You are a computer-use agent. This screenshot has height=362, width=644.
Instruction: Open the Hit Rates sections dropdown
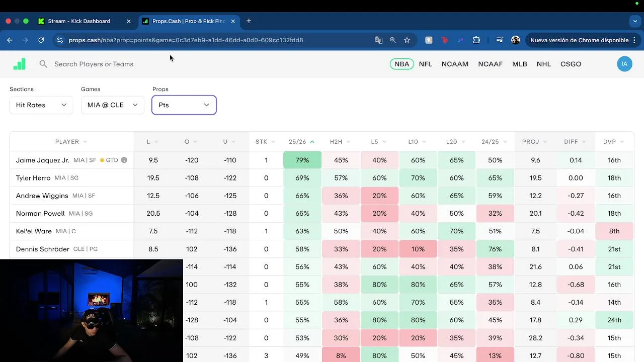click(x=41, y=105)
